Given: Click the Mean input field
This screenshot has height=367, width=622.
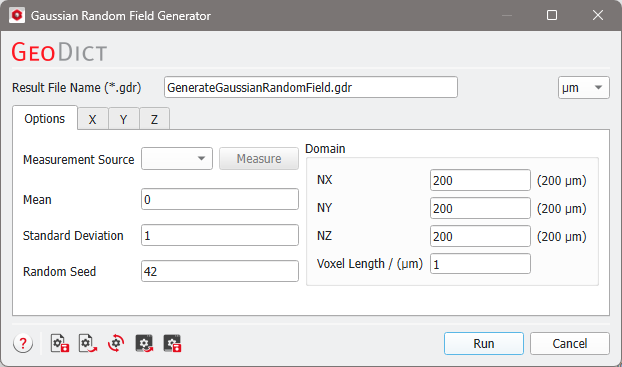Looking at the screenshot, I should (220, 199).
